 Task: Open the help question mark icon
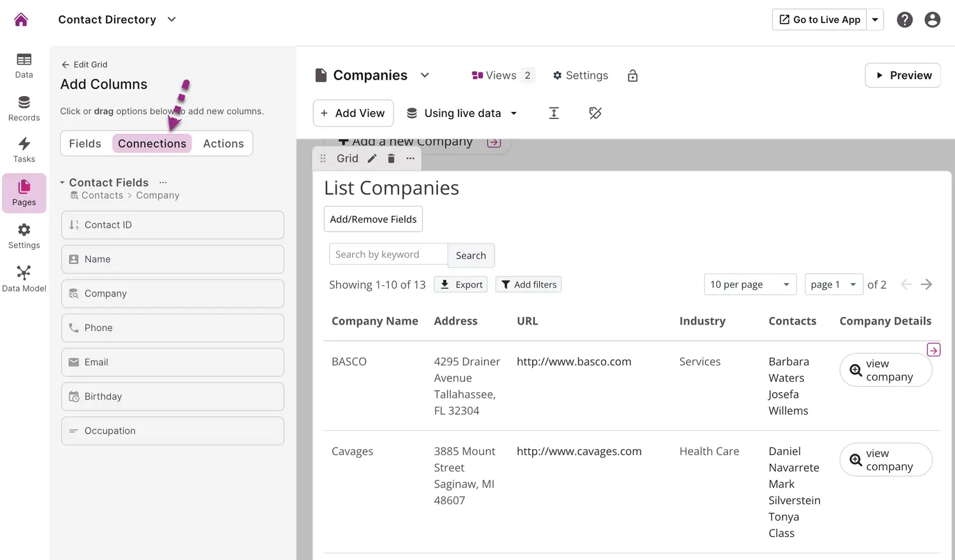point(904,20)
